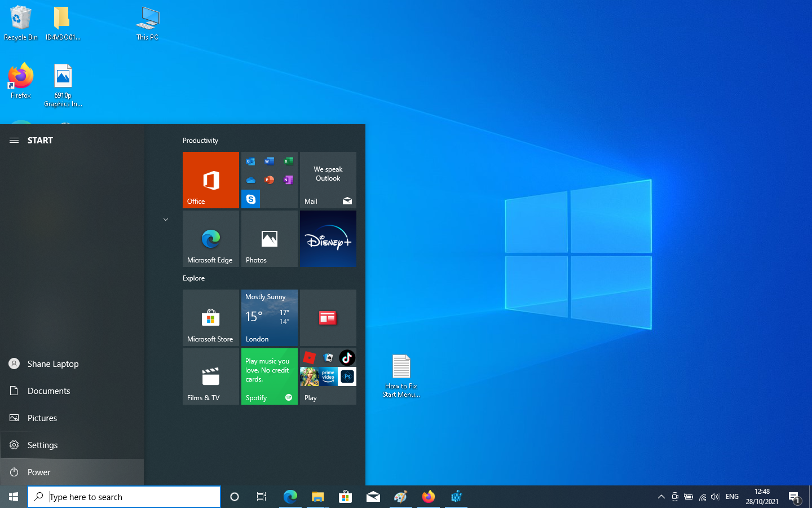Open the Office tile
This screenshot has height=508, width=812.
tap(211, 180)
